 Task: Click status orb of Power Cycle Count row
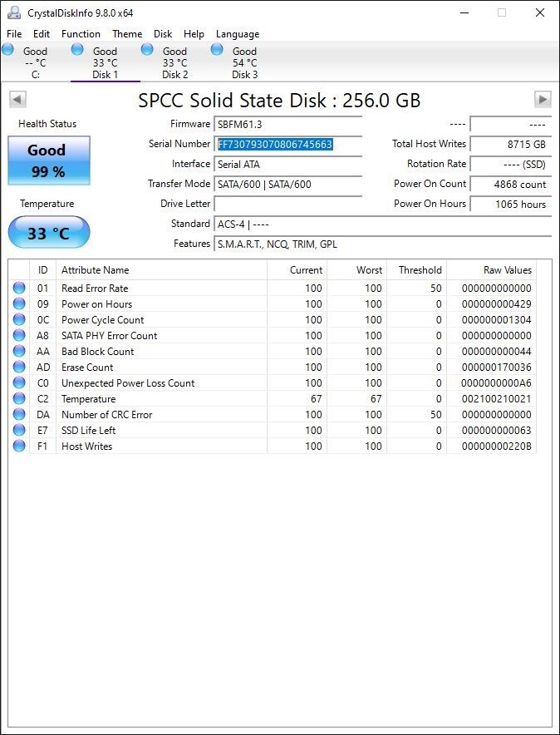pyautogui.click(x=19, y=319)
